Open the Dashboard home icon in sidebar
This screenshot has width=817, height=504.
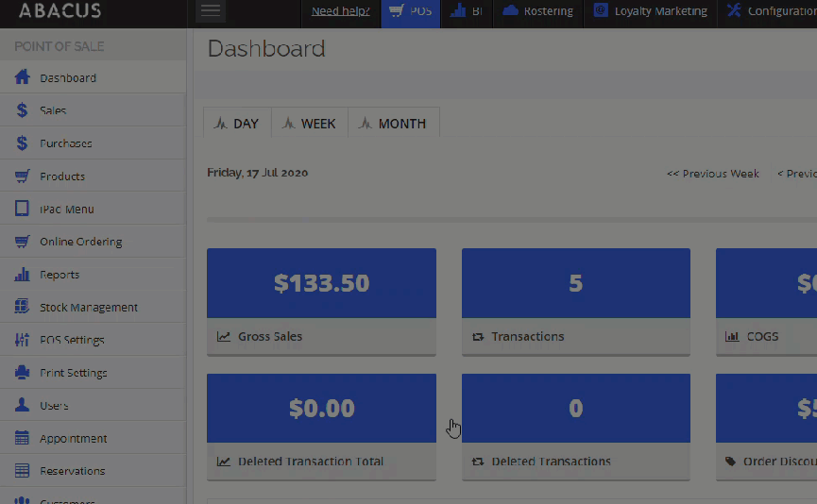pyautogui.click(x=22, y=77)
